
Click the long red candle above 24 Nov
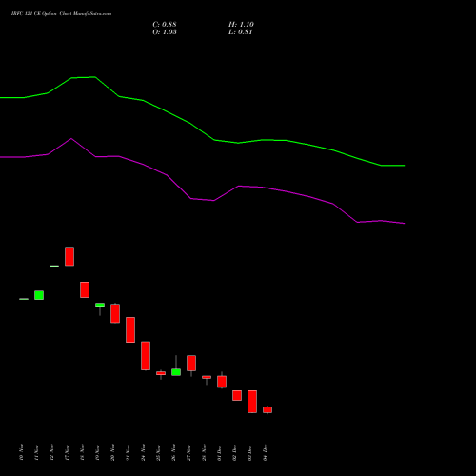[146, 356]
